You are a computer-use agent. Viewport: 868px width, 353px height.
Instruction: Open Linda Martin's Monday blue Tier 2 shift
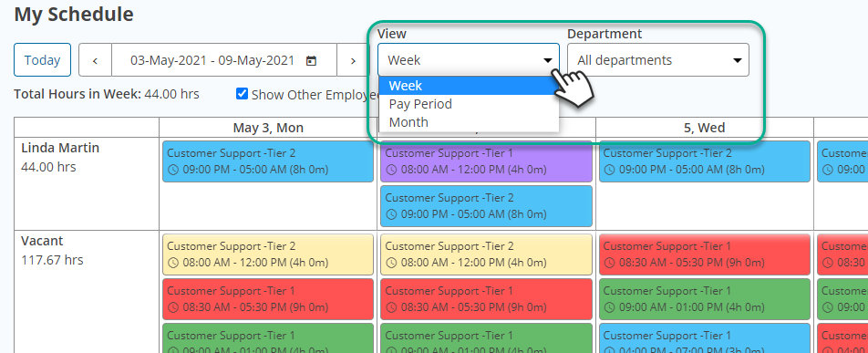point(268,161)
